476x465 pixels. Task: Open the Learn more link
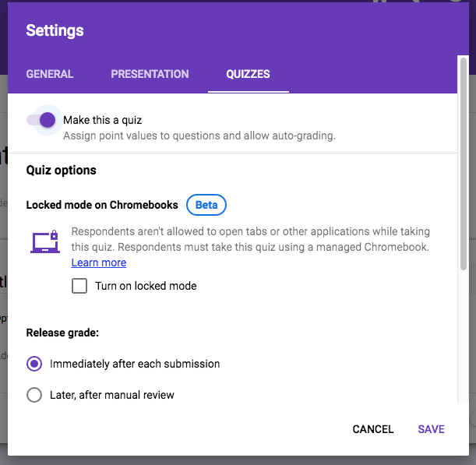click(98, 262)
